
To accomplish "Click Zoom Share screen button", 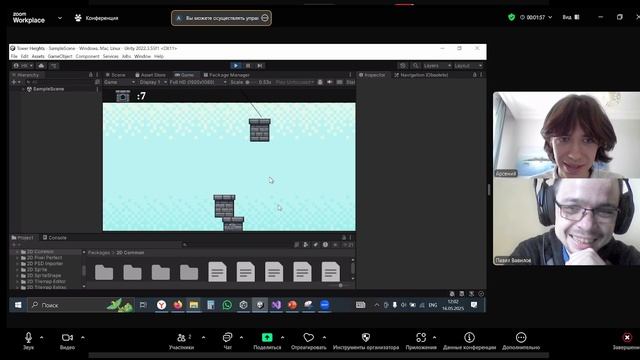I will [267, 341].
